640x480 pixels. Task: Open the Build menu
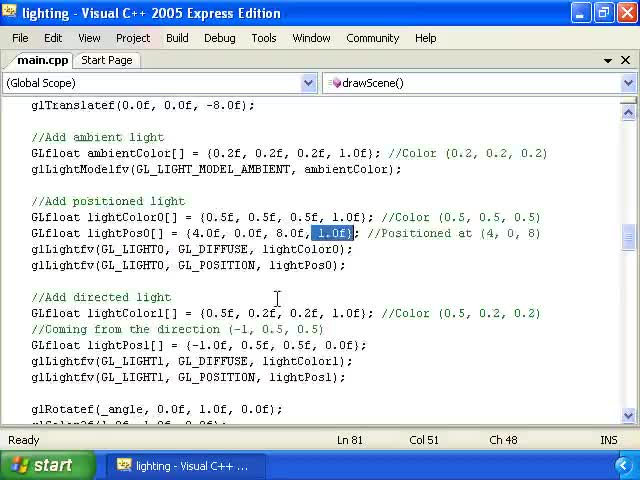click(x=177, y=38)
